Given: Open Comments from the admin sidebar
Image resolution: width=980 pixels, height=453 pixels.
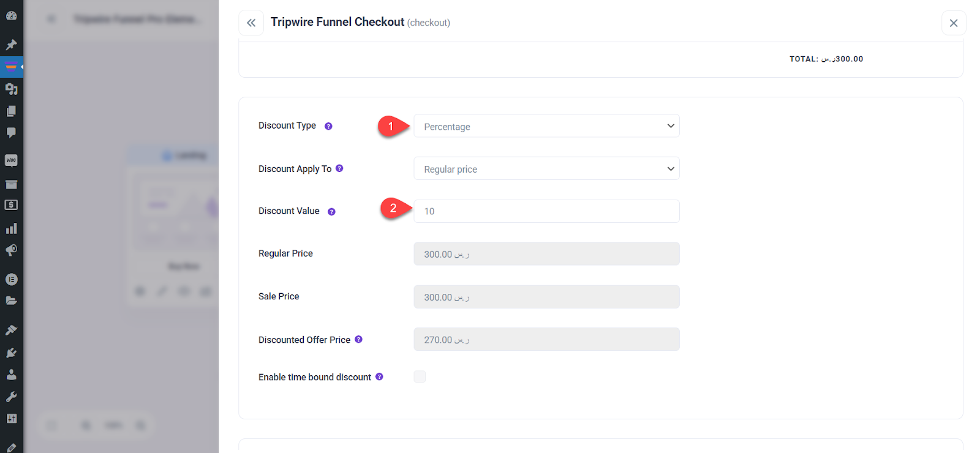Looking at the screenshot, I should pyautogui.click(x=11, y=133).
